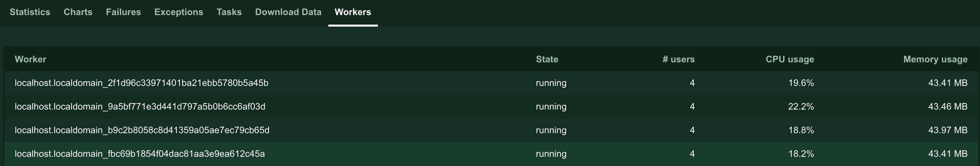Click the State column header

(547, 59)
